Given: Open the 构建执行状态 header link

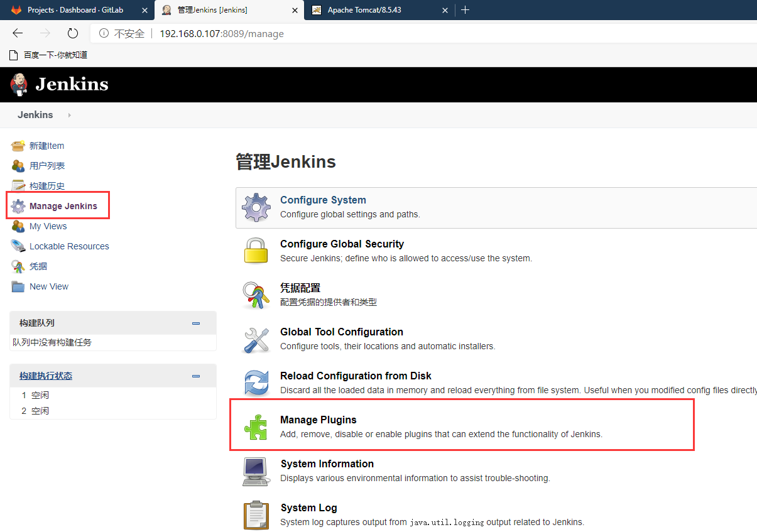Looking at the screenshot, I should [x=46, y=376].
